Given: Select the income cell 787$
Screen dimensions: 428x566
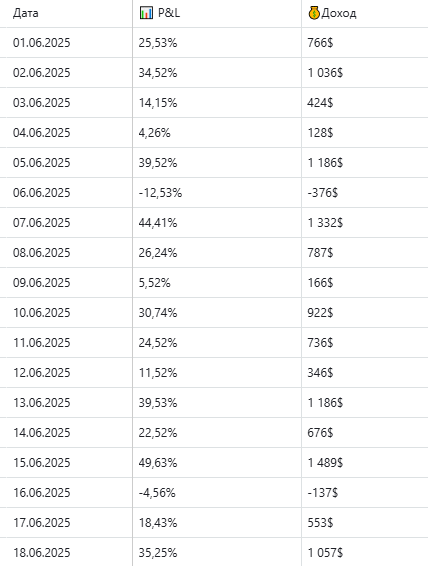Looking at the screenshot, I should [x=320, y=253].
